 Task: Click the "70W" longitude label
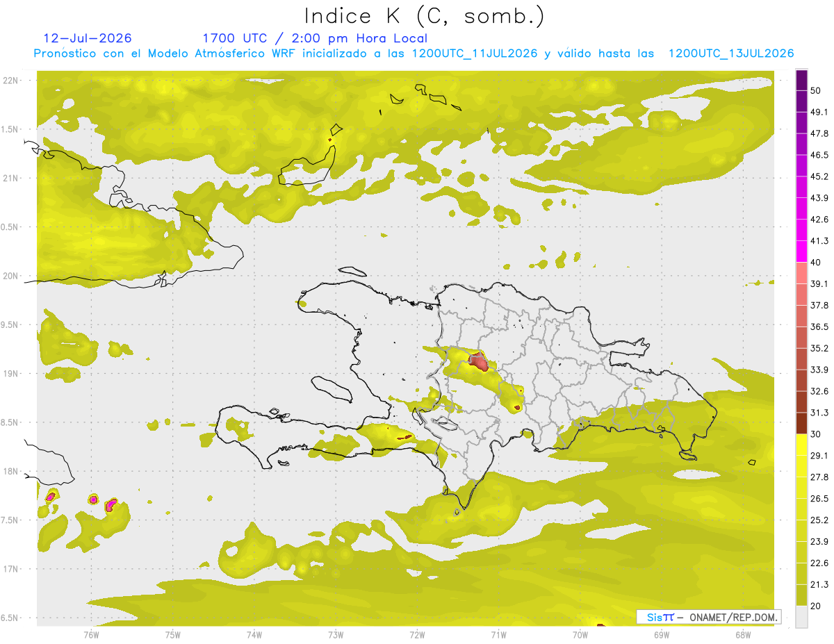click(x=580, y=634)
